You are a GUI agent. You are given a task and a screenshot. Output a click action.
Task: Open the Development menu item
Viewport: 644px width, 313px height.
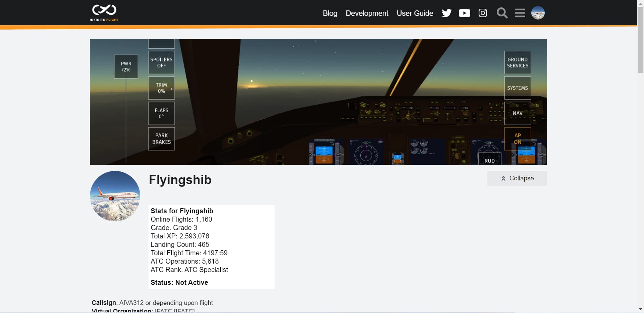367,13
